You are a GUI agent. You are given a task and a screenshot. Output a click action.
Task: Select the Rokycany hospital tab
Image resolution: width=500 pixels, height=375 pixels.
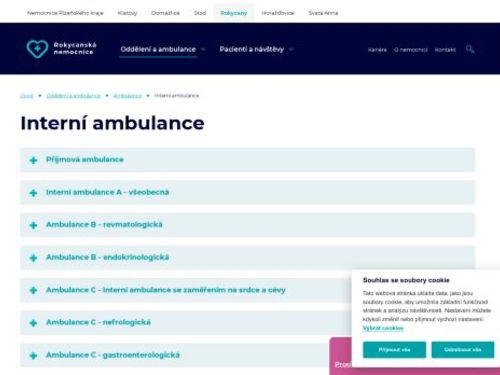tap(234, 13)
